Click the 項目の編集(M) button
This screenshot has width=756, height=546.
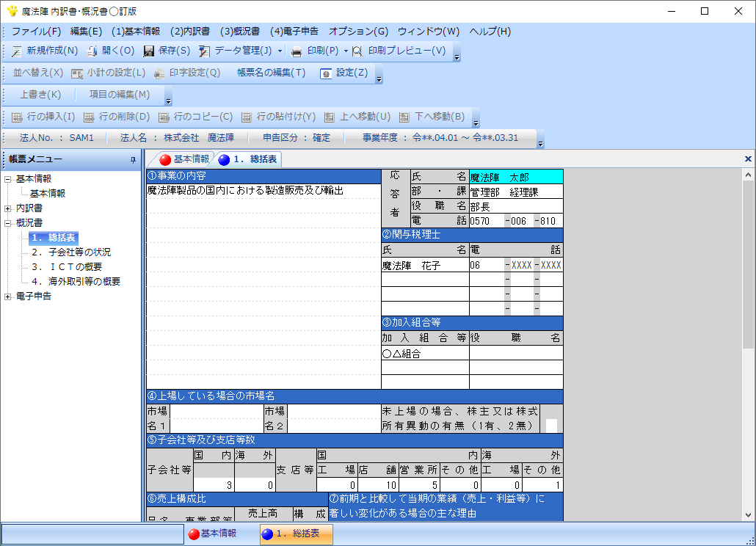pos(120,95)
